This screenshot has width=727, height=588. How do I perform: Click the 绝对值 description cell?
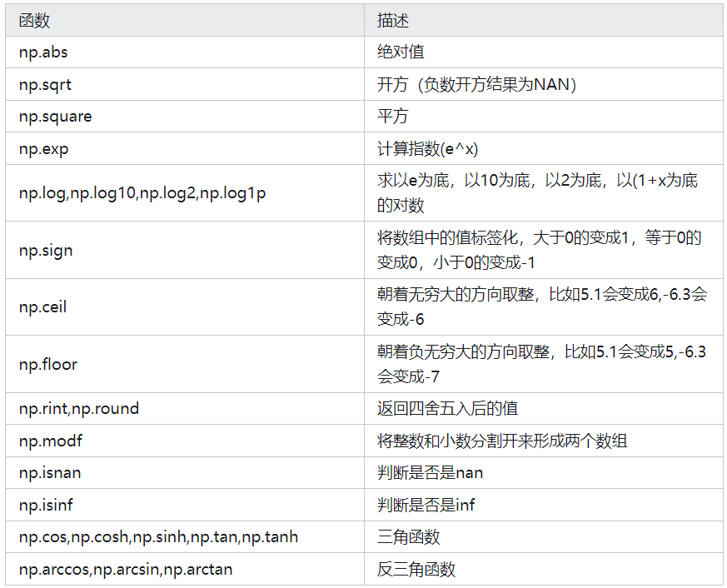point(401,52)
